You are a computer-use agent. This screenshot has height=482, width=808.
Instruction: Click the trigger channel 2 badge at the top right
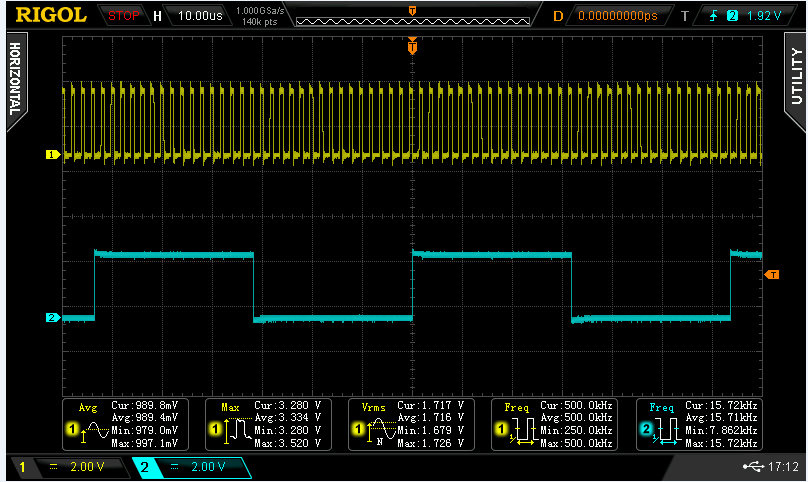coord(732,16)
